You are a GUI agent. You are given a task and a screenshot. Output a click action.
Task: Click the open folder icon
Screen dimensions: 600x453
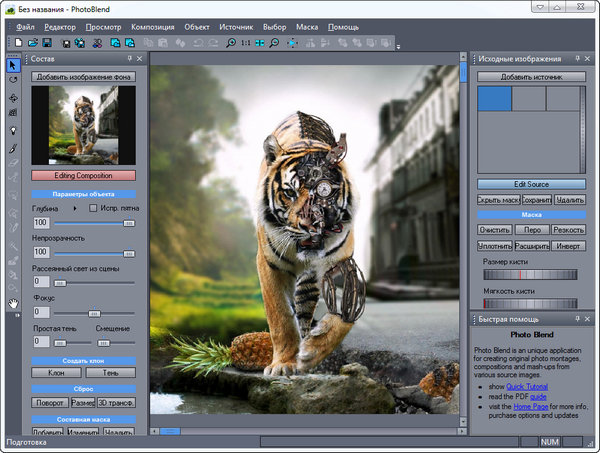tap(33, 43)
